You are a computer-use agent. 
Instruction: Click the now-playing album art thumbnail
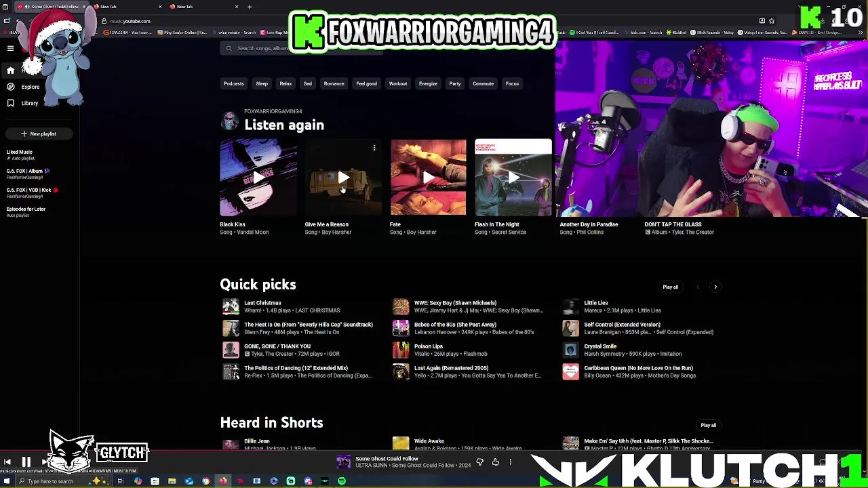pos(344,462)
